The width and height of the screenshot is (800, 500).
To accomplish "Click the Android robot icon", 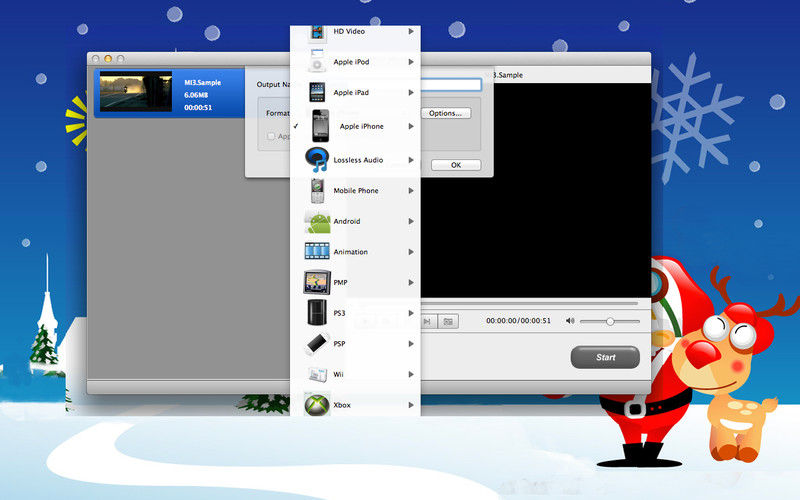I will pos(317,222).
